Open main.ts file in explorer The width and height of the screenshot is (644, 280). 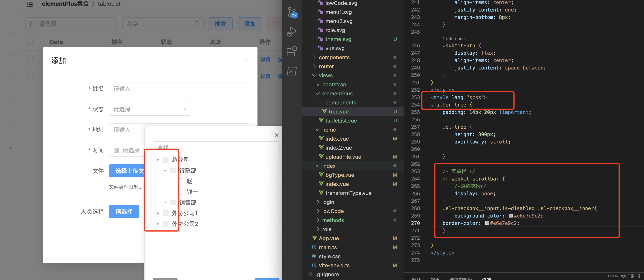[328, 247]
